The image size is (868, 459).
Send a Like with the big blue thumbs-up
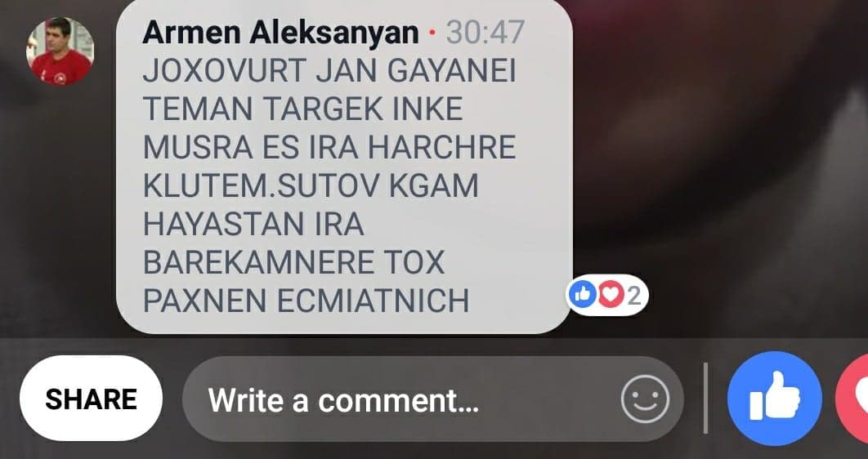775,399
